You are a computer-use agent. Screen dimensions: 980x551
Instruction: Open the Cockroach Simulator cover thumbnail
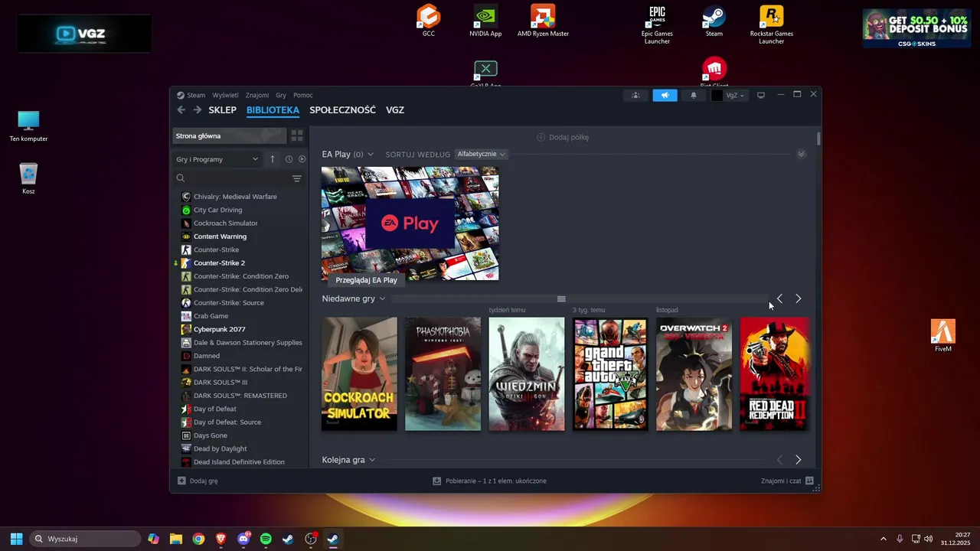pyautogui.click(x=359, y=374)
